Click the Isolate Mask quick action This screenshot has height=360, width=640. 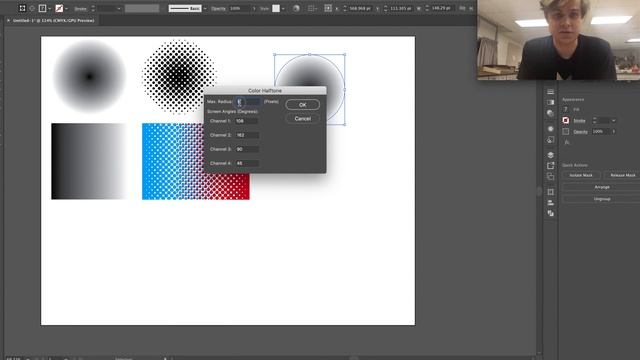click(581, 175)
